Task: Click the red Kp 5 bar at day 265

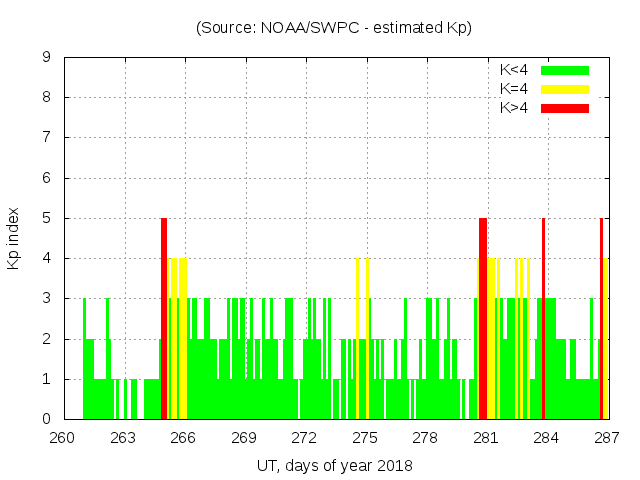Action: point(164,318)
